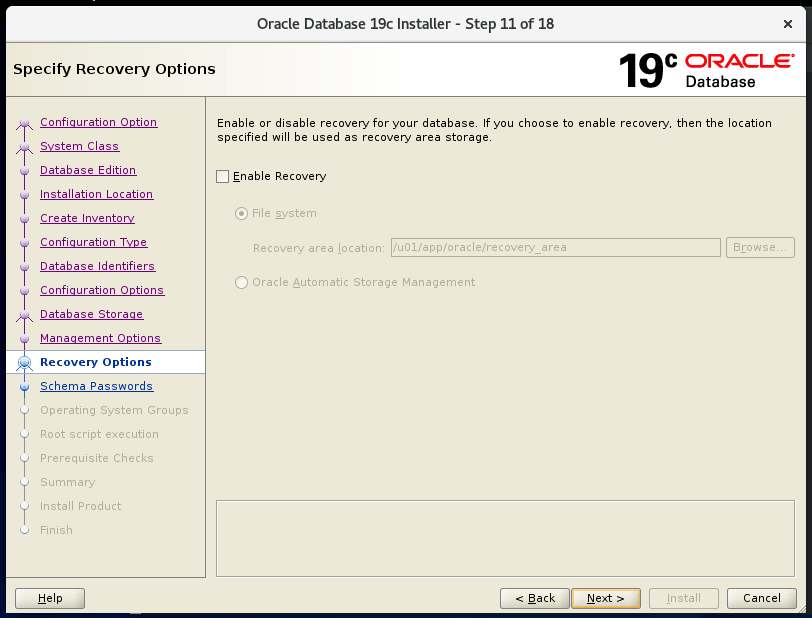
Task: Open the Browse button for recovery location
Action: 760,248
